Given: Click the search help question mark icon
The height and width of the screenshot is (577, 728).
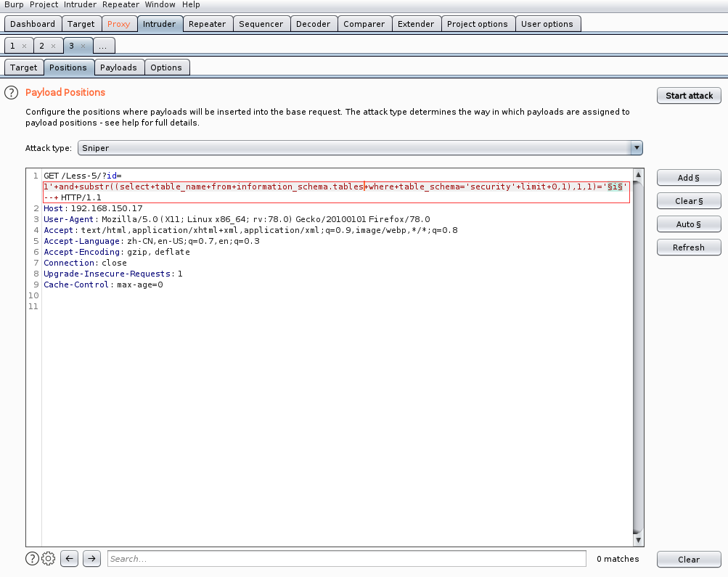Looking at the screenshot, I should point(32,558).
